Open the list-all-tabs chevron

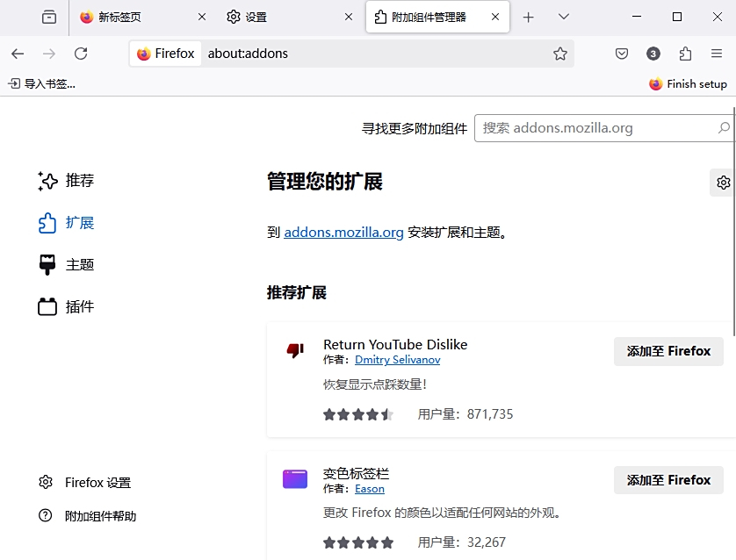click(x=562, y=16)
